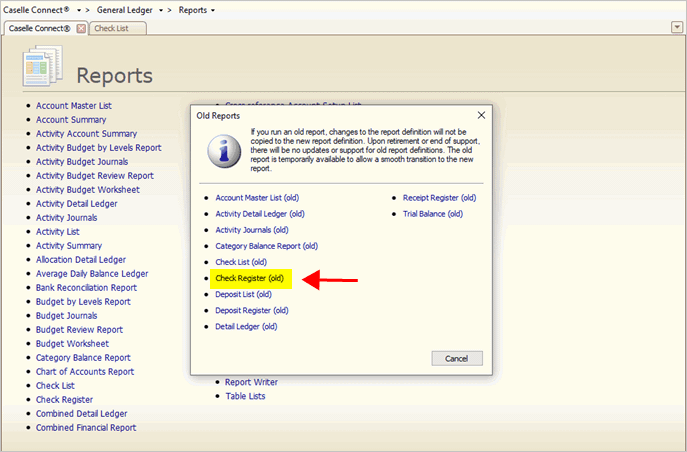This screenshot has height=452, width=687.
Task: Open Account Master List (old) link
Action: click(262, 198)
